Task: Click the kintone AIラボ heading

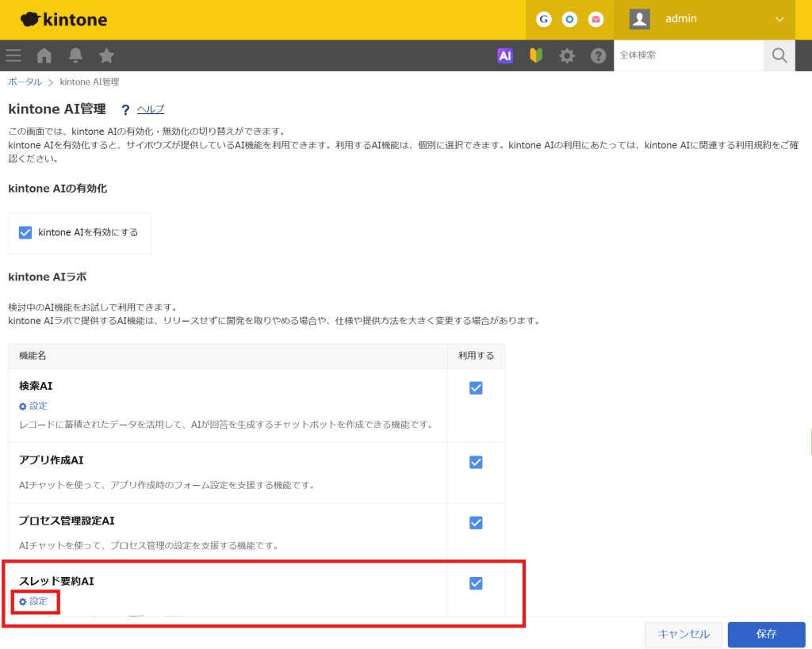Action: 48,277
